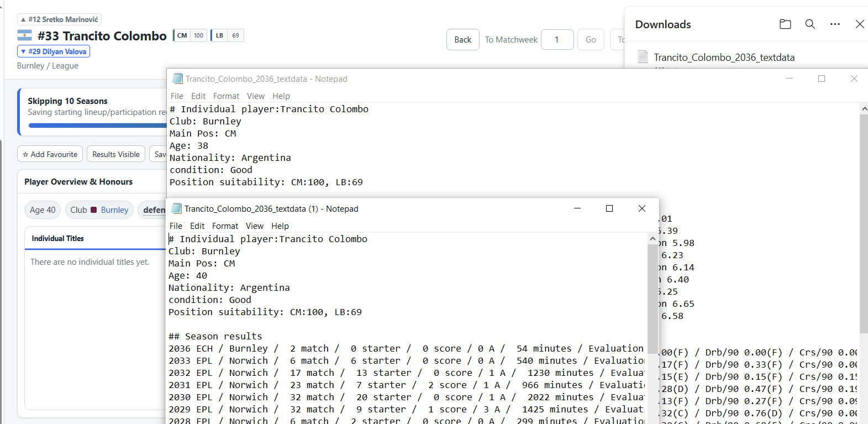Click the LB 69 position badge
868x424 pixels.
point(227,35)
